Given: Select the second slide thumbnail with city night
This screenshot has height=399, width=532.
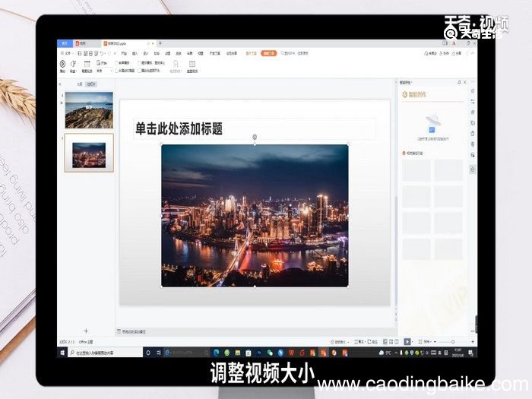Looking at the screenshot, I should 89,153.
